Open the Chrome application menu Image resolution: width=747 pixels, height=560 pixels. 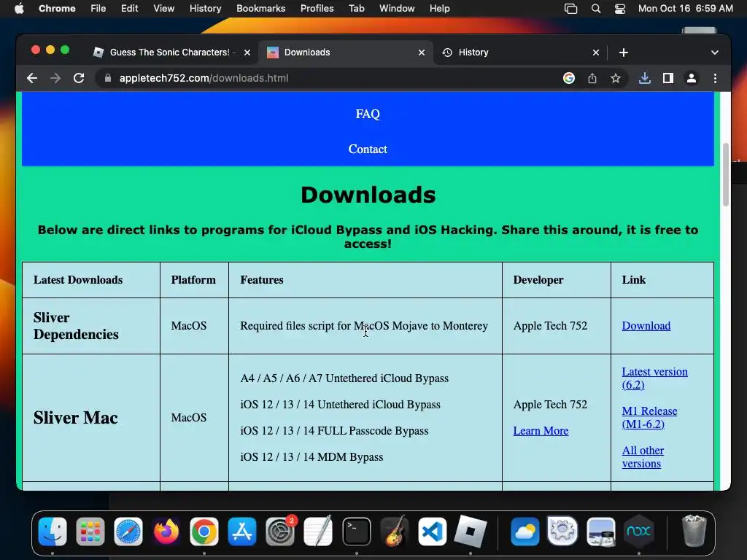click(57, 9)
